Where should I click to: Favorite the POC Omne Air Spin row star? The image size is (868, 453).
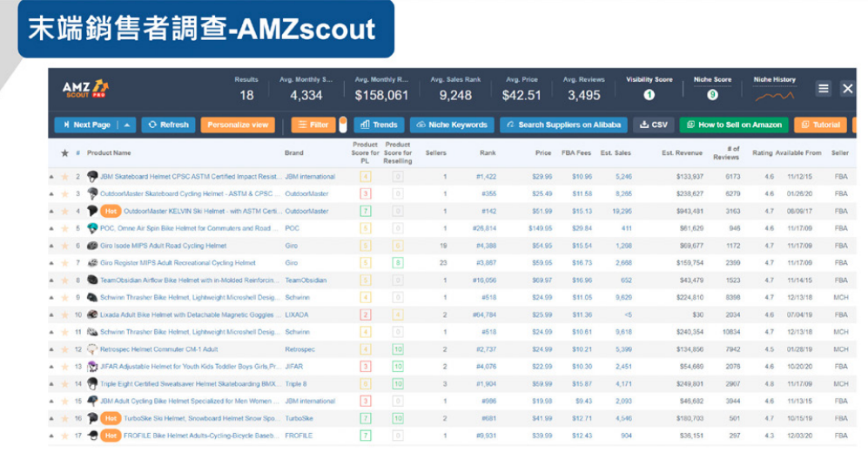click(x=64, y=228)
